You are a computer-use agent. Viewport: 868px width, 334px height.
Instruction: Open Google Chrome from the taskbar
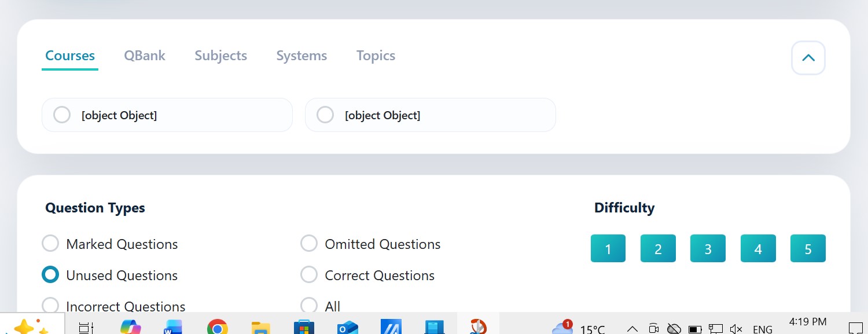pos(217,328)
